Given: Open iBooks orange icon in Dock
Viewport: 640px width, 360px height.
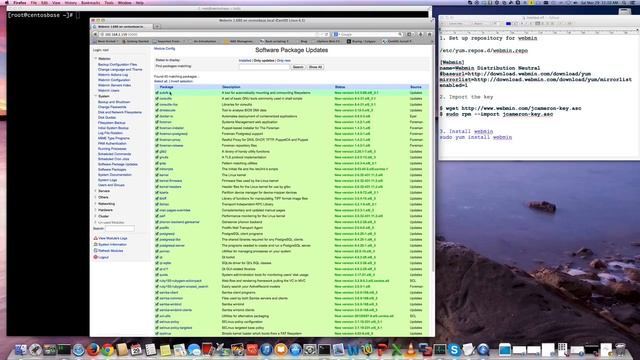Looking at the screenshot, I should (x=281, y=350).
